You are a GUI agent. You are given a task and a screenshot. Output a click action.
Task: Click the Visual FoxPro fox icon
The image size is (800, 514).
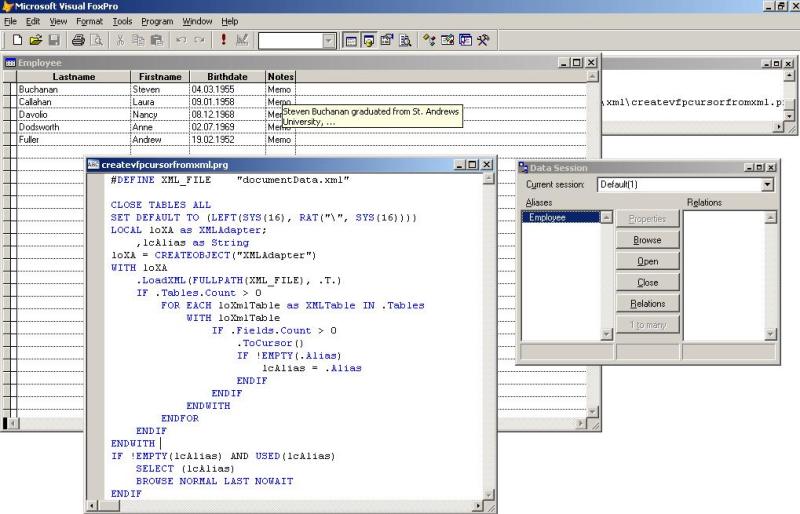[7, 6]
